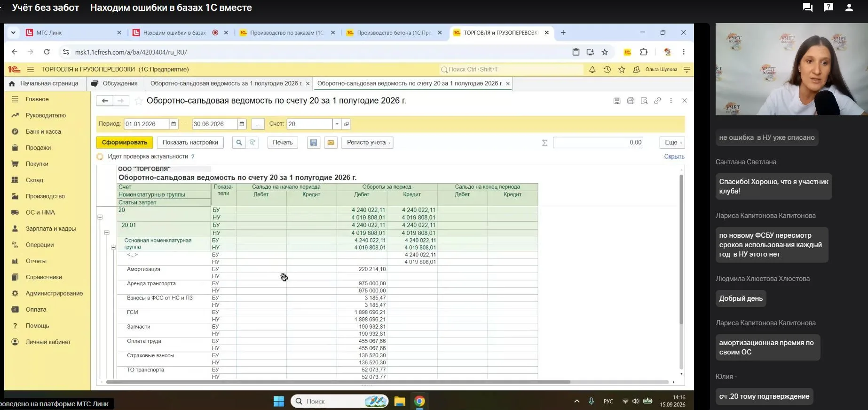Open the period selection ellipsis button
Screen dimensions: 868x410
(258, 124)
